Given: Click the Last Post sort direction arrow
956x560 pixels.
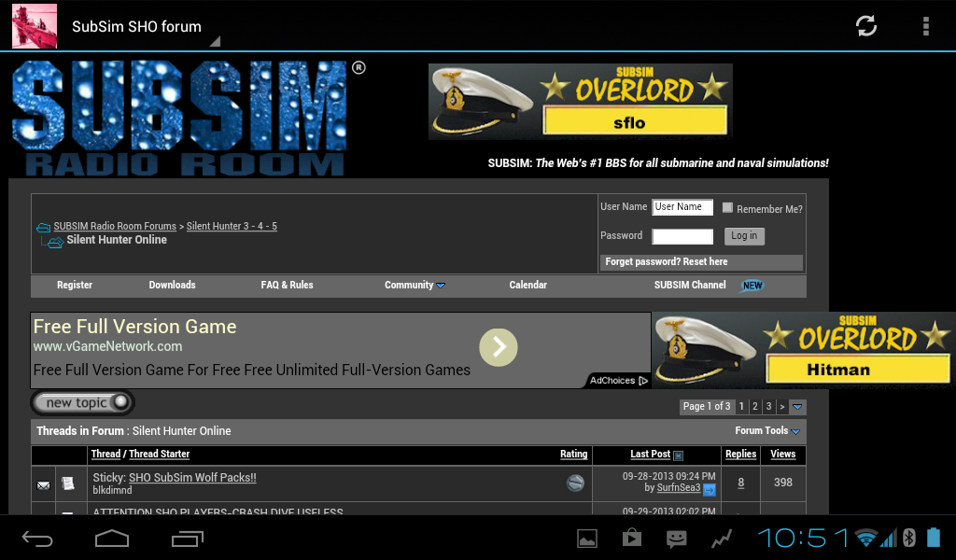Looking at the screenshot, I should click(x=678, y=455).
